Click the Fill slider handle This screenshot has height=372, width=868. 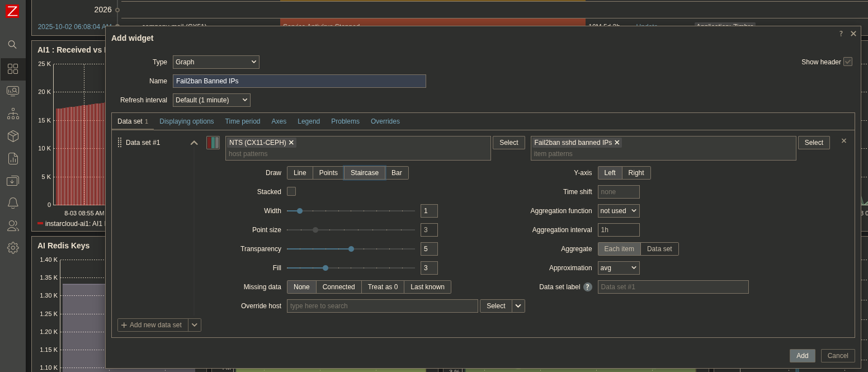coord(325,268)
